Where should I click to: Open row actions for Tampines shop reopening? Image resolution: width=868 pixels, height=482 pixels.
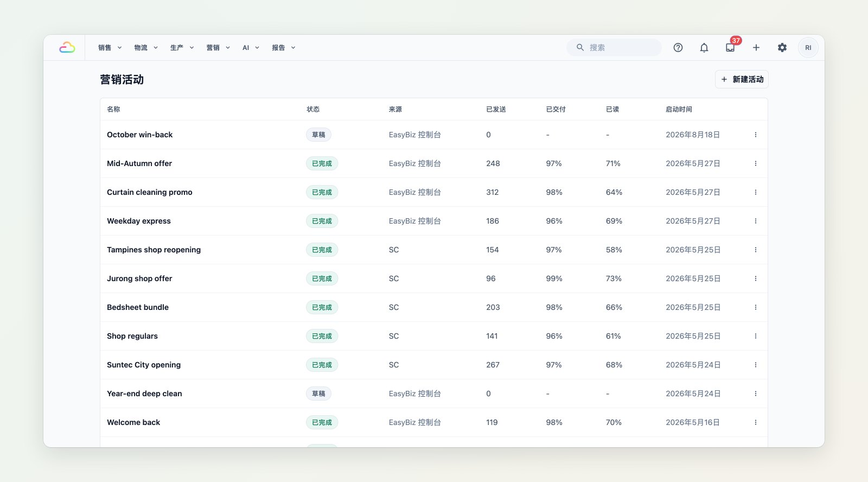click(756, 250)
